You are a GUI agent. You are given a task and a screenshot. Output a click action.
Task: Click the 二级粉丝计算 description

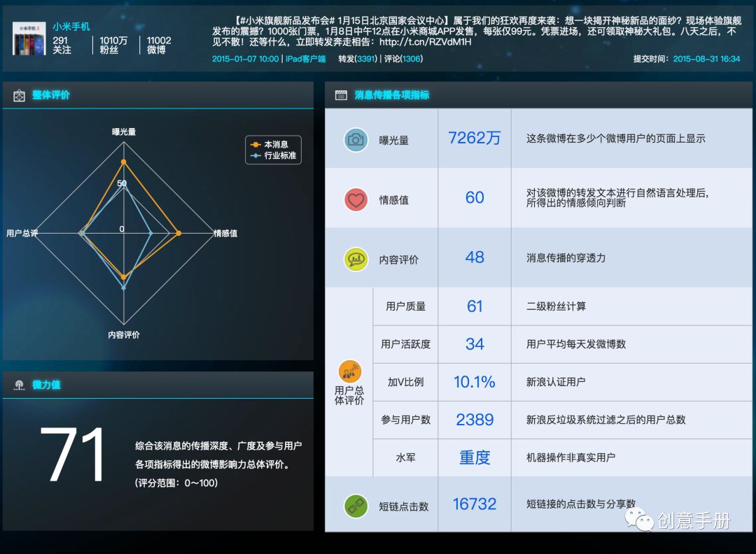556,306
